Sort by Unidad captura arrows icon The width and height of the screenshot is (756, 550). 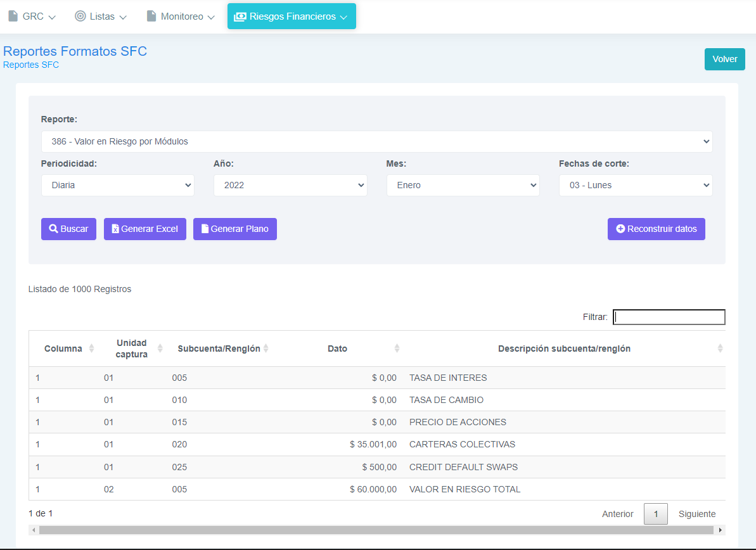(160, 349)
